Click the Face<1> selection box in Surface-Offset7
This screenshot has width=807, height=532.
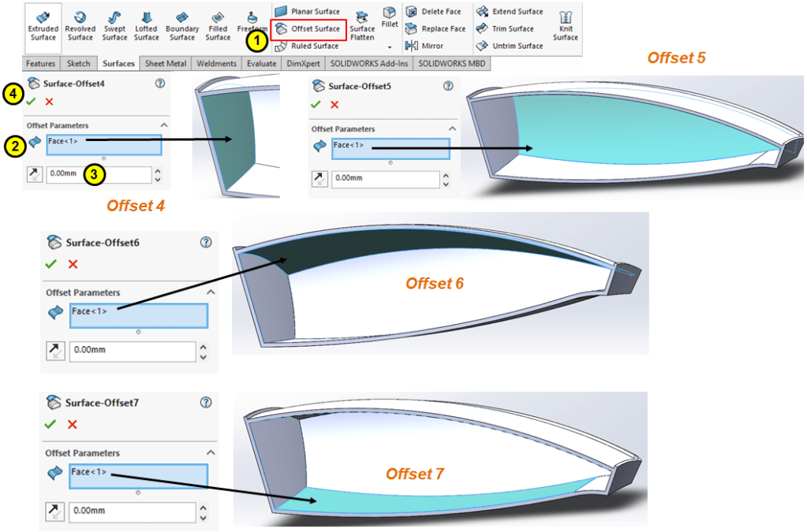coord(138,476)
